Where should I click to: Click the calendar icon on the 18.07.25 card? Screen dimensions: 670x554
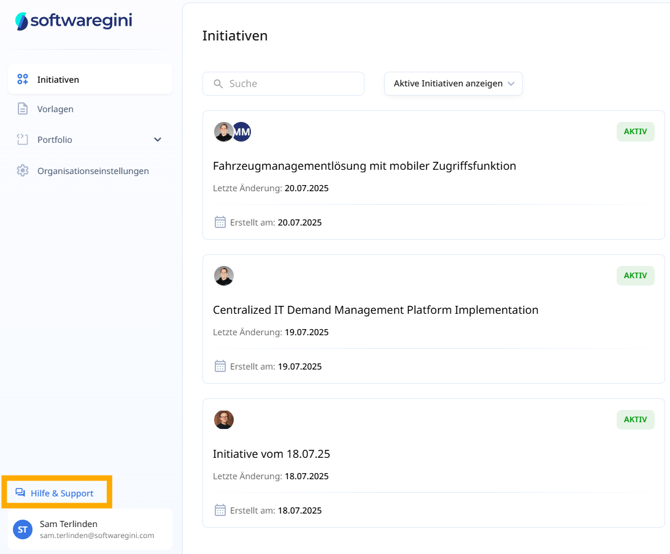[x=220, y=510]
